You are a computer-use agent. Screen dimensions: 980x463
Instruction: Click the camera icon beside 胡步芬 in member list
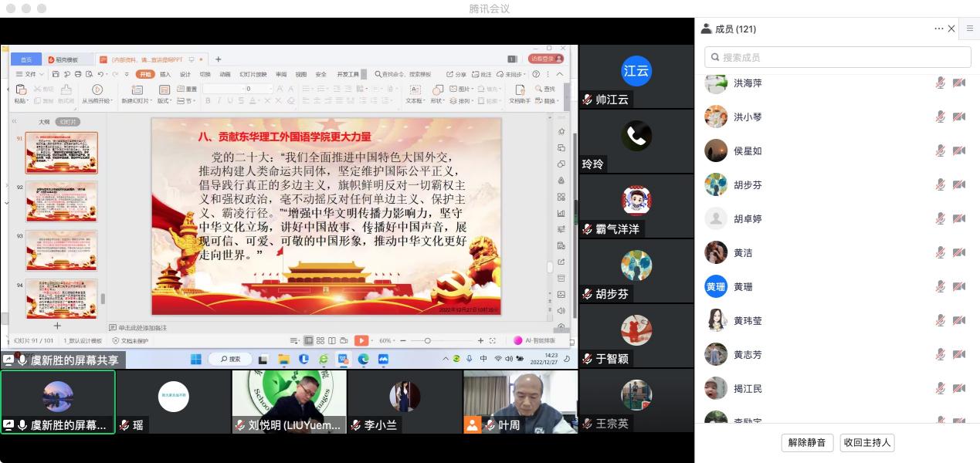click(958, 184)
